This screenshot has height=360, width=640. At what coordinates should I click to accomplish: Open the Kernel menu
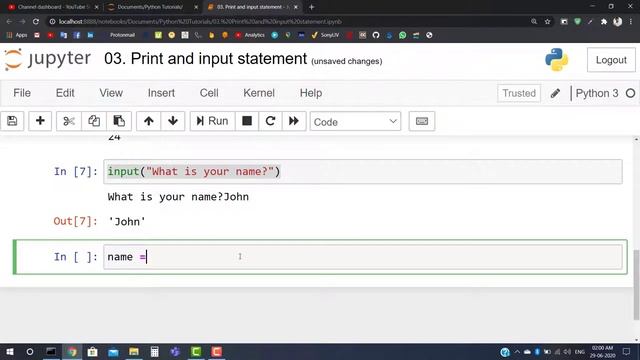click(259, 93)
